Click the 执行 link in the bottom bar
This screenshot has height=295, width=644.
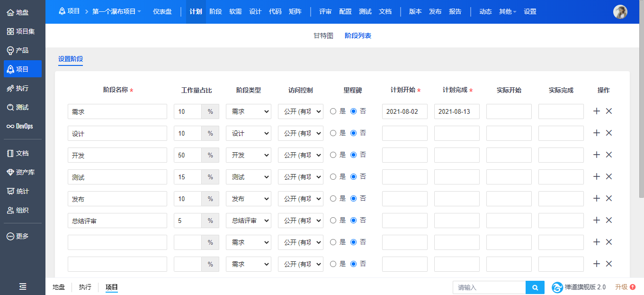(85, 287)
